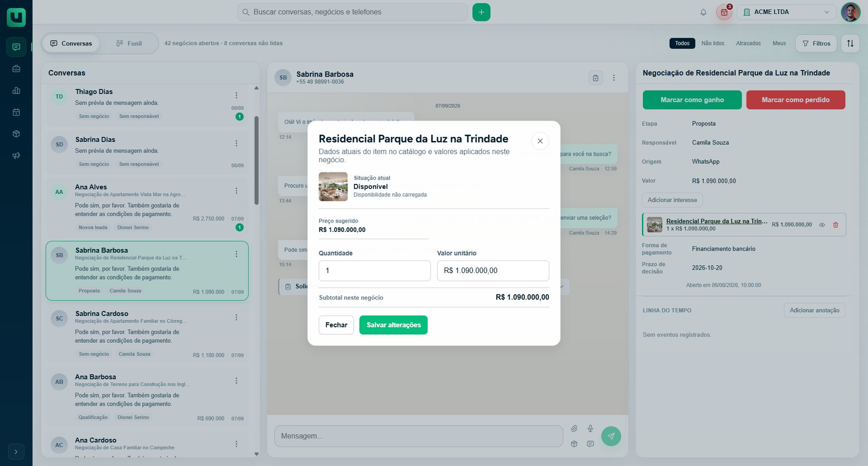Toggle the eye icon on the interest item
Viewport: 868px width, 466px height.
[822, 225]
